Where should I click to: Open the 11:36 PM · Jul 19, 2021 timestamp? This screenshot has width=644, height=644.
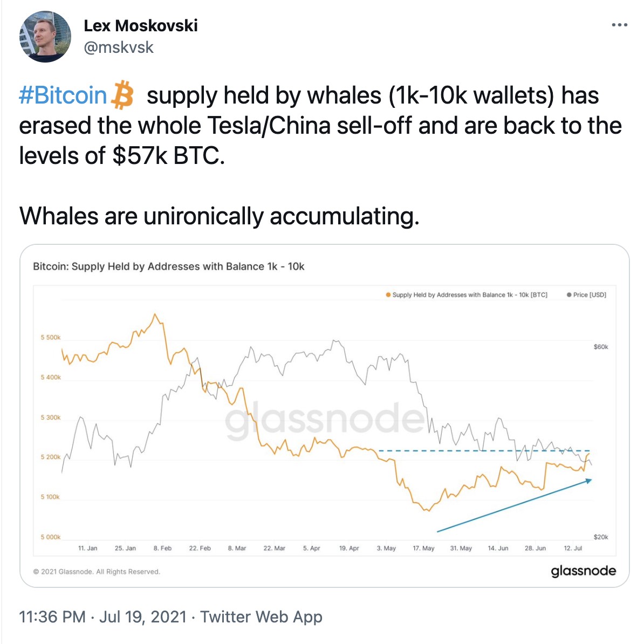(x=102, y=616)
